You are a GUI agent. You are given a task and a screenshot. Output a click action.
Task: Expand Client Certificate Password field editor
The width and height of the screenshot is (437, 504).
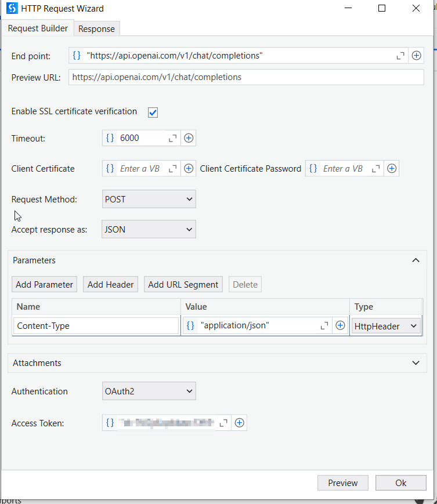[376, 168]
